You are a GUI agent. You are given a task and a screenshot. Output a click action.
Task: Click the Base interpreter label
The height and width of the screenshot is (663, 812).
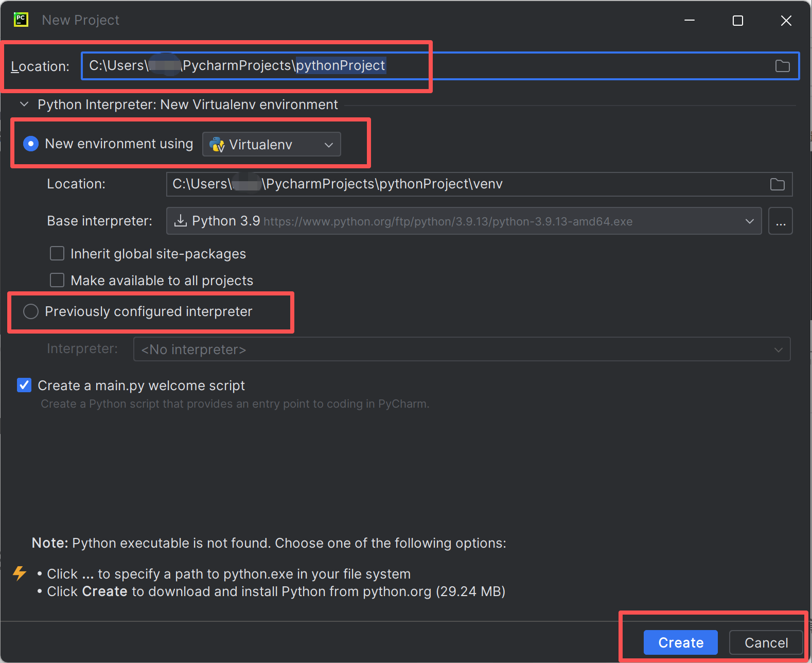point(100,221)
